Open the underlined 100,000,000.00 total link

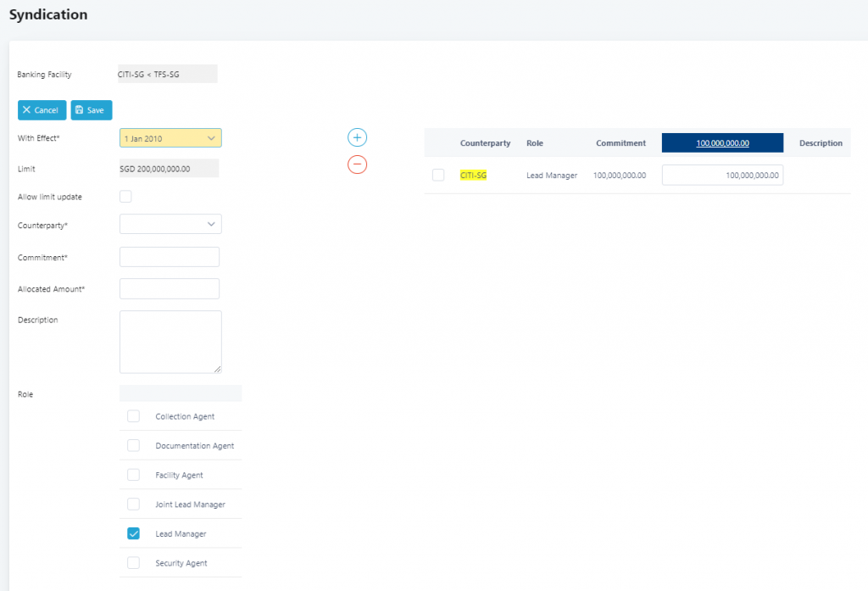[x=722, y=143]
